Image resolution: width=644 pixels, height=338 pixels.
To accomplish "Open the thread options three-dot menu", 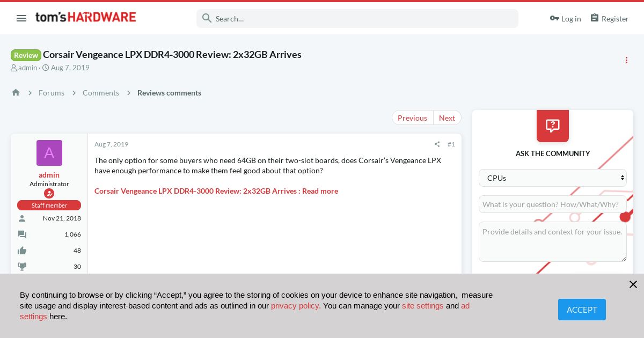I will point(626,60).
